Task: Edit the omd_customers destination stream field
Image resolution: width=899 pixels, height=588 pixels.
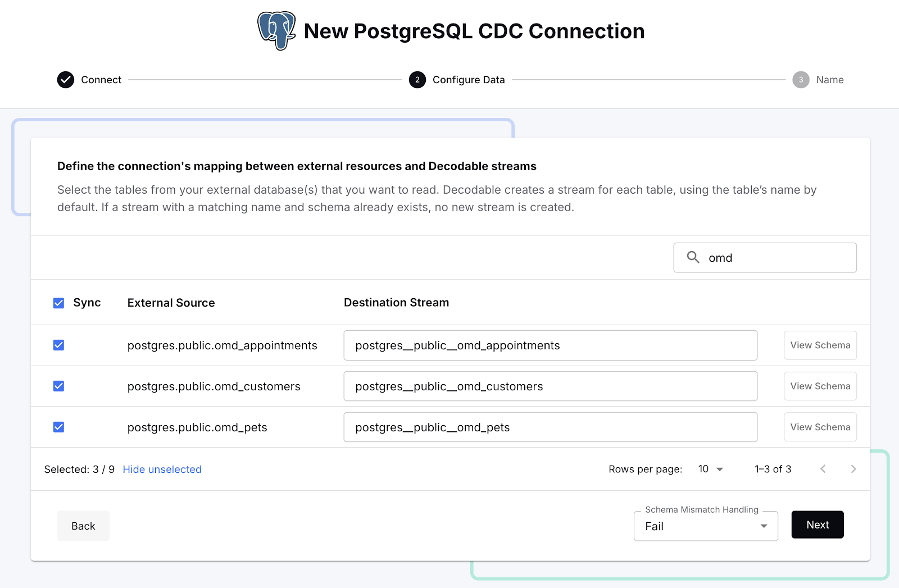Action: [550, 386]
